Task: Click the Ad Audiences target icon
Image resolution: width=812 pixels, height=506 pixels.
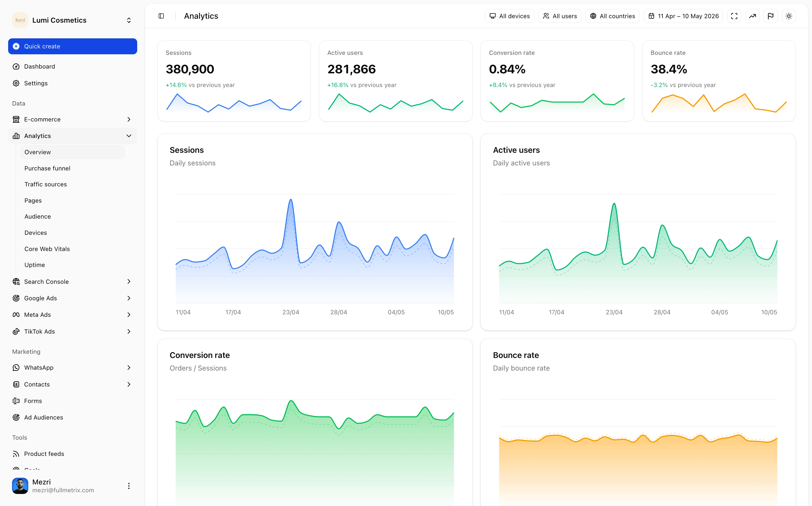Action: pos(16,418)
